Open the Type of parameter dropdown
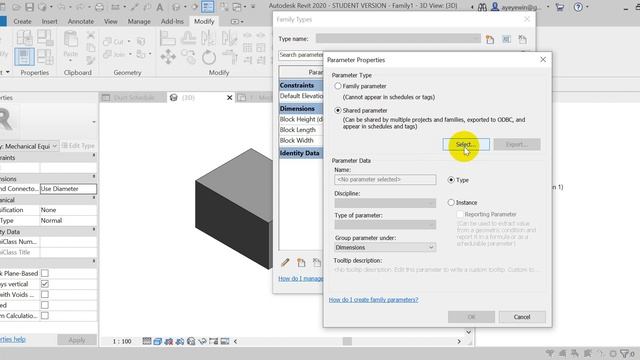The image size is (640, 360). (385, 224)
